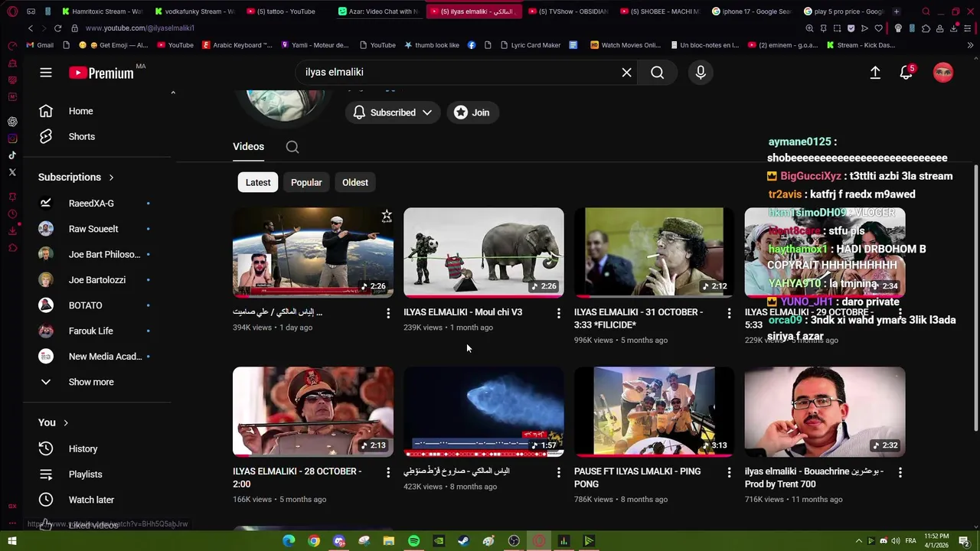Open Windows Start button

[x=12, y=541]
